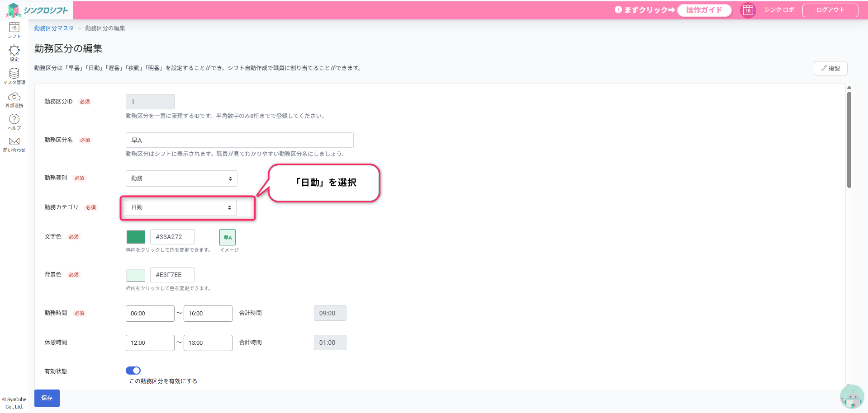Click the green 文字色 color swatch
The height and width of the screenshot is (413, 868).
click(136, 237)
